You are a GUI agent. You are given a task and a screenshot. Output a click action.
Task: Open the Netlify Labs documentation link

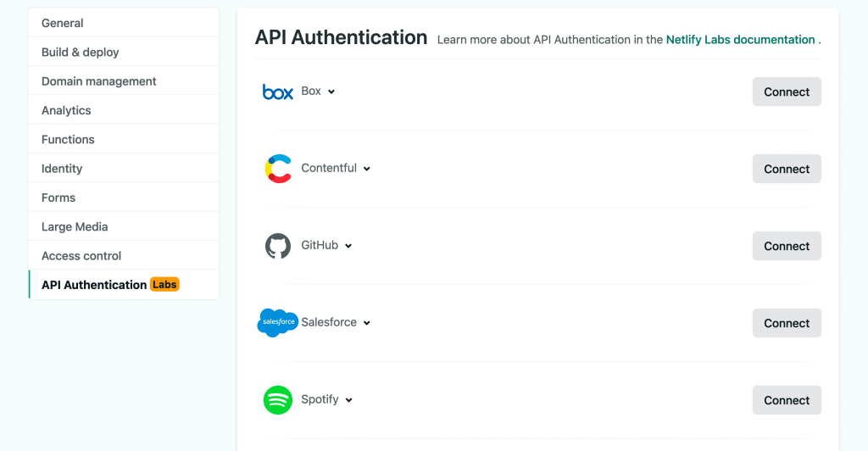(740, 40)
